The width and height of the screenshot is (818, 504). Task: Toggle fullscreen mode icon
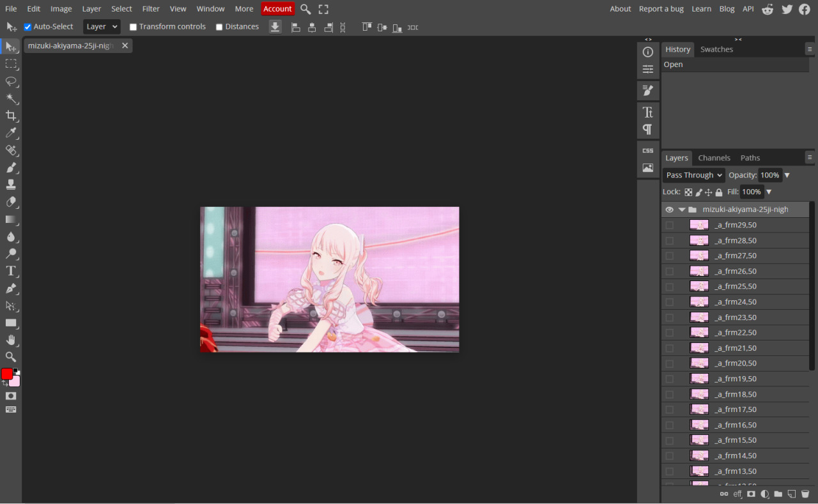pos(323,9)
